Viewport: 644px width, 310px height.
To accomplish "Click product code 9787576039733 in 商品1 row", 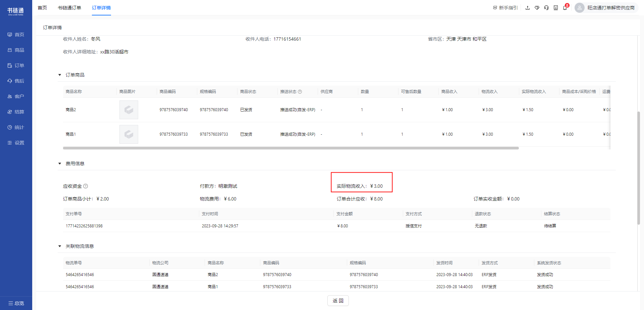I will 174,134.
